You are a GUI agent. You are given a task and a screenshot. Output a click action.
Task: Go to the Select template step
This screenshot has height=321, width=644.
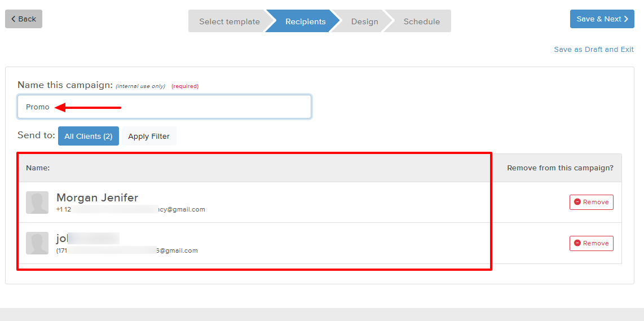(x=229, y=21)
